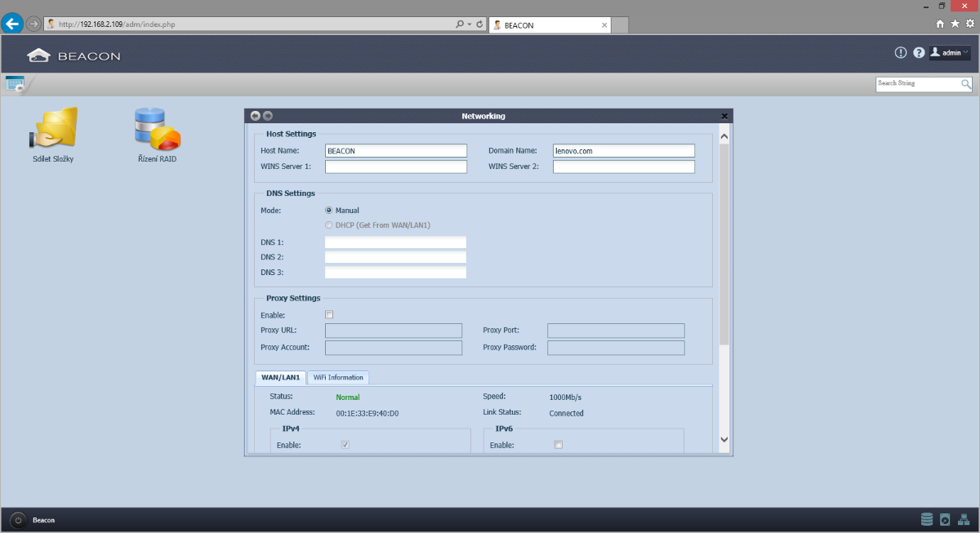Open the Řízení RAID management icon

click(x=157, y=131)
